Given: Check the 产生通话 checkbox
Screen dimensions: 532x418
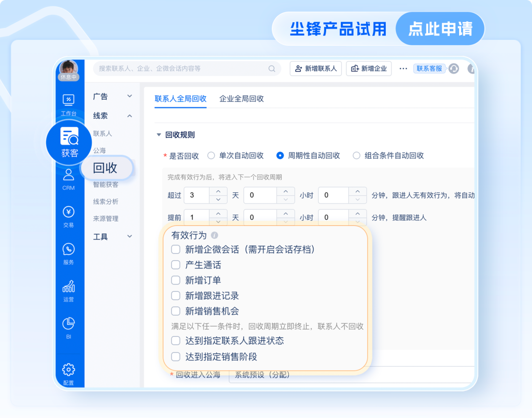Looking at the screenshot, I should pyautogui.click(x=176, y=265).
